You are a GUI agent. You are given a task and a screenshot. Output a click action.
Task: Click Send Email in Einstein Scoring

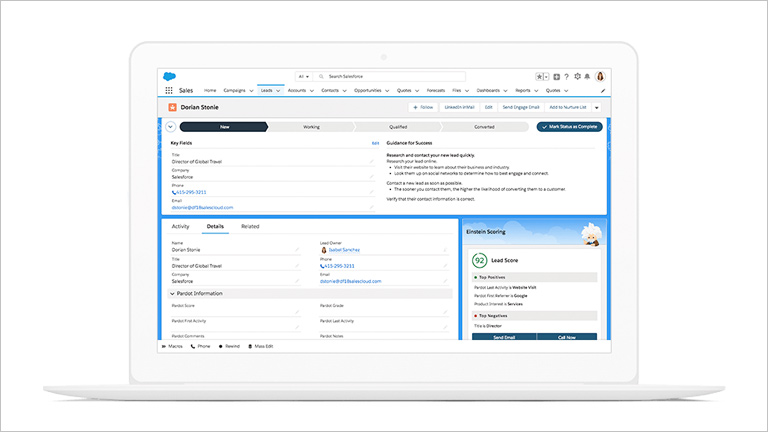point(504,337)
